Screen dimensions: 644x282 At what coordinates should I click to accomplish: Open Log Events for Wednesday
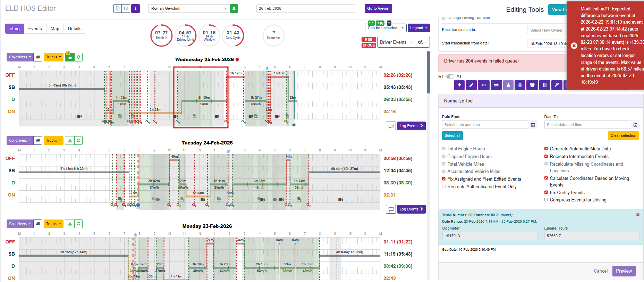pyautogui.click(x=411, y=126)
